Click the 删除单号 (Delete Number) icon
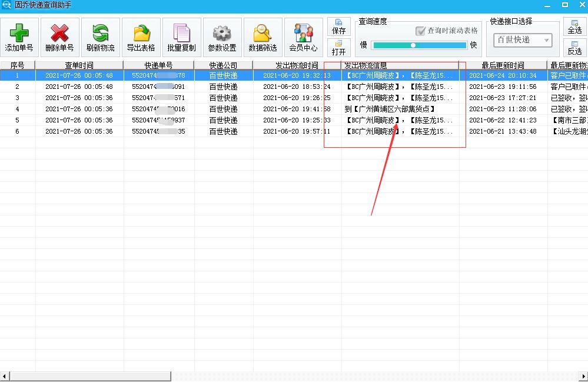The image size is (588, 382). [x=60, y=36]
